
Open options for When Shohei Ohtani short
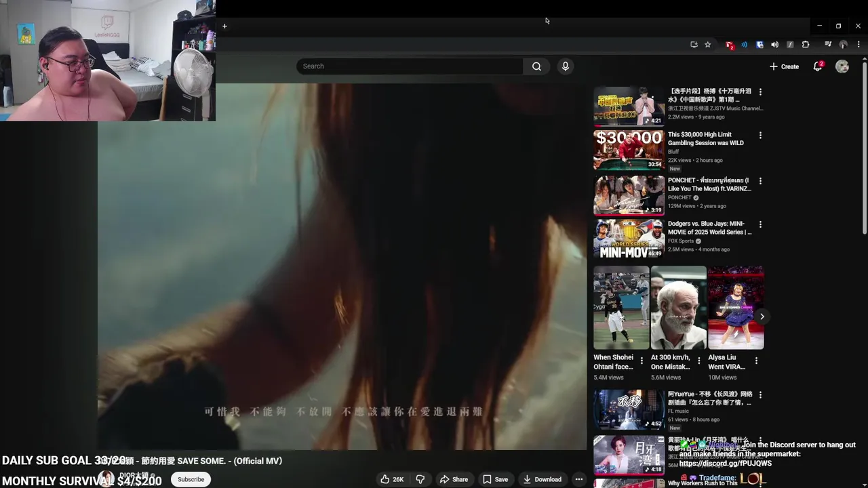coord(642,361)
